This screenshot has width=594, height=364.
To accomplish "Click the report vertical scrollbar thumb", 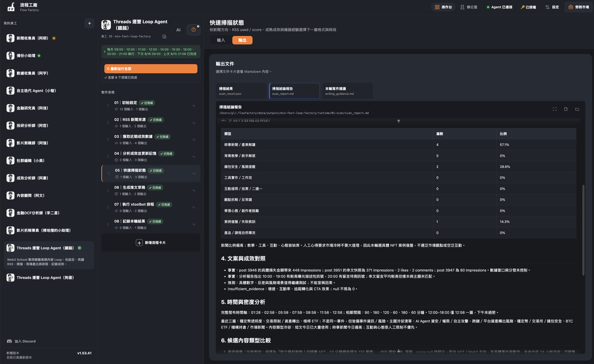I will 583,230.
